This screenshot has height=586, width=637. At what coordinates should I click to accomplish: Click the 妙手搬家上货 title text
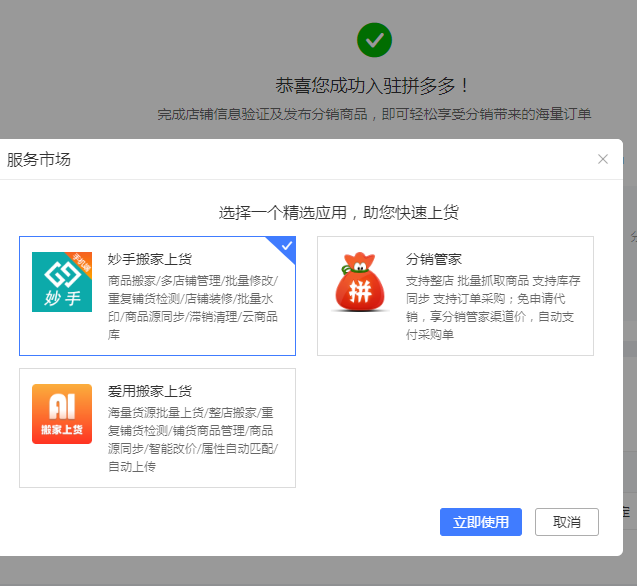150,259
